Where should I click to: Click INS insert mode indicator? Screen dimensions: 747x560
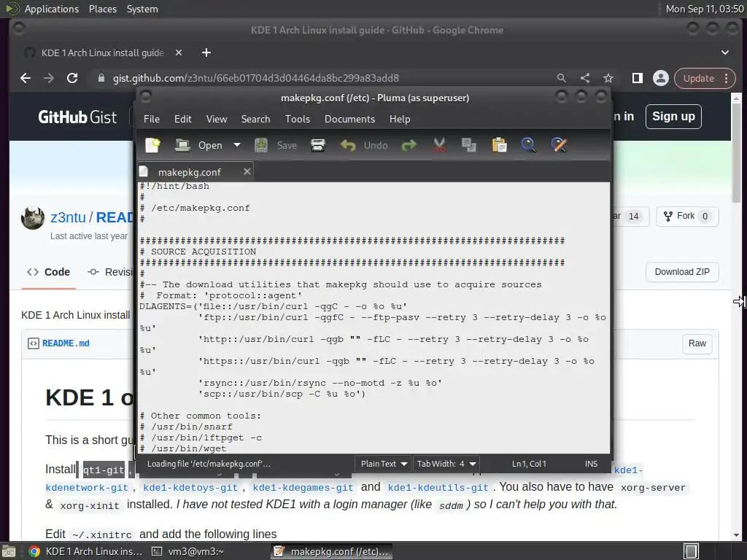(x=591, y=463)
